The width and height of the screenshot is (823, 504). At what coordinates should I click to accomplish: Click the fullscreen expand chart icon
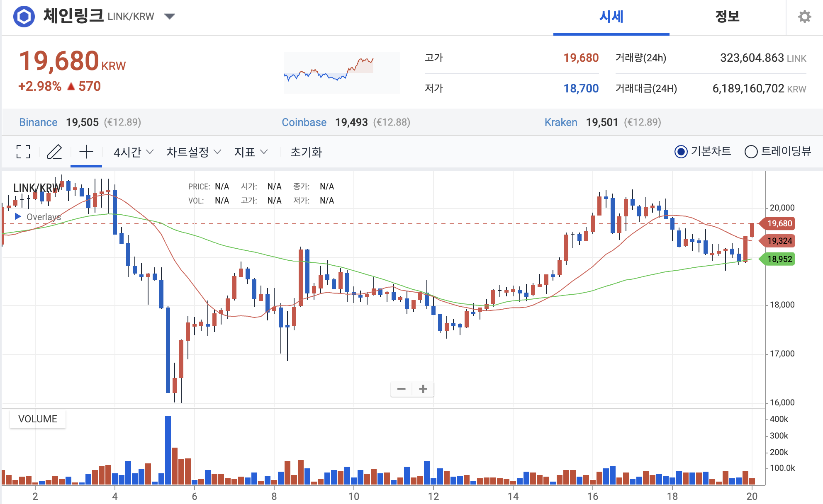click(23, 152)
